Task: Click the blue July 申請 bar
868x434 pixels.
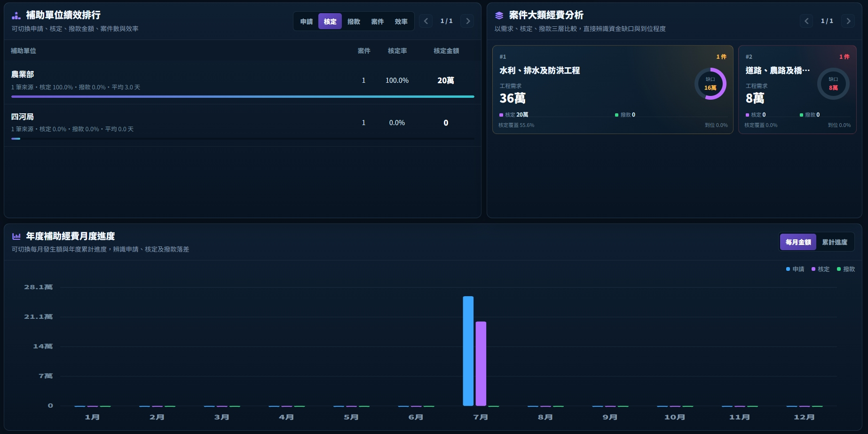Action: coord(468,351)
